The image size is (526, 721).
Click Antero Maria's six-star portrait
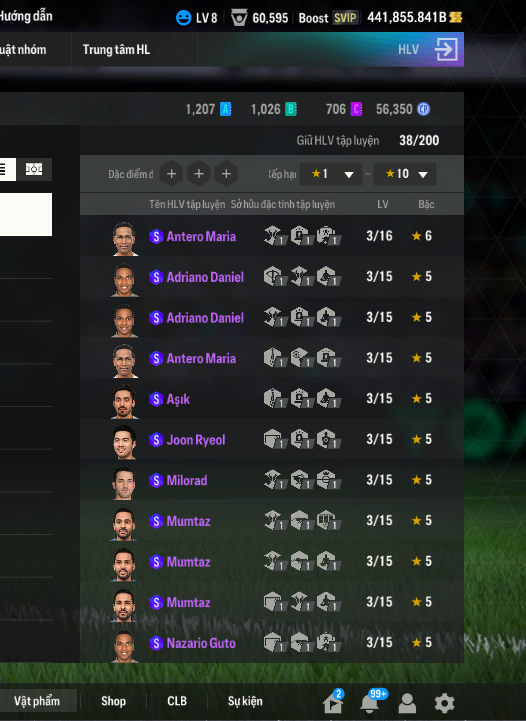[x=125, y=239]
